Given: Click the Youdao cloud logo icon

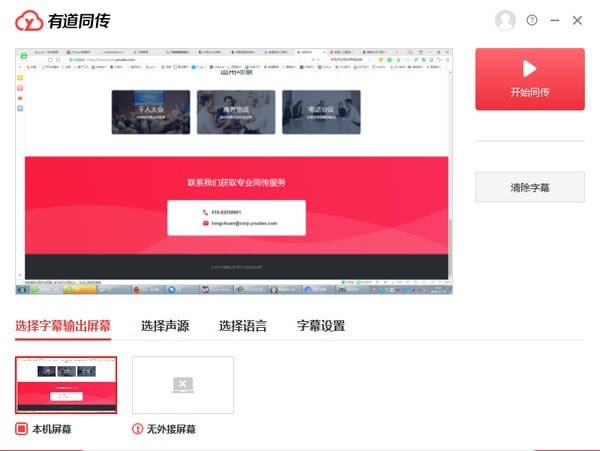Looking at the screenshot, I should coord(29,21).
